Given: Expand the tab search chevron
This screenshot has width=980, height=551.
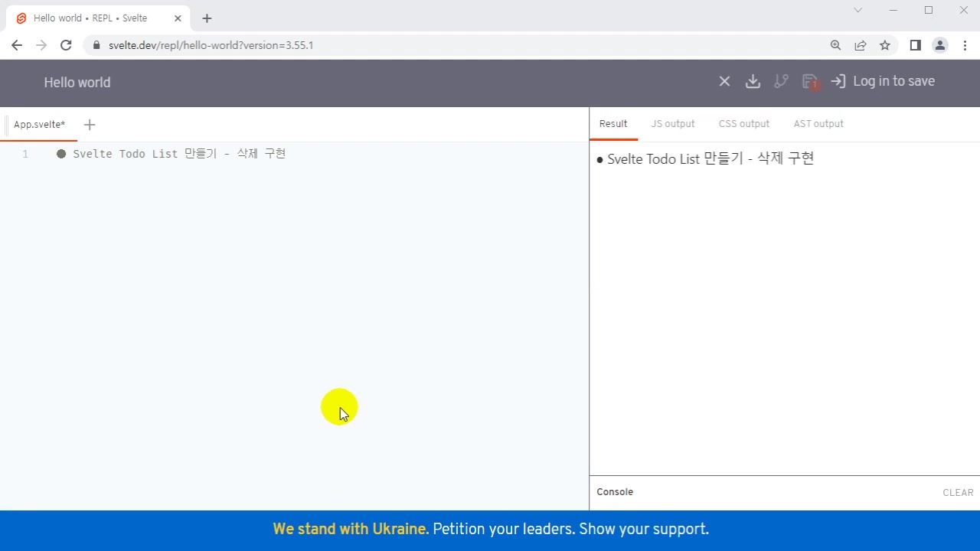Looking at the screenshot, I should (x=858, y=10).
